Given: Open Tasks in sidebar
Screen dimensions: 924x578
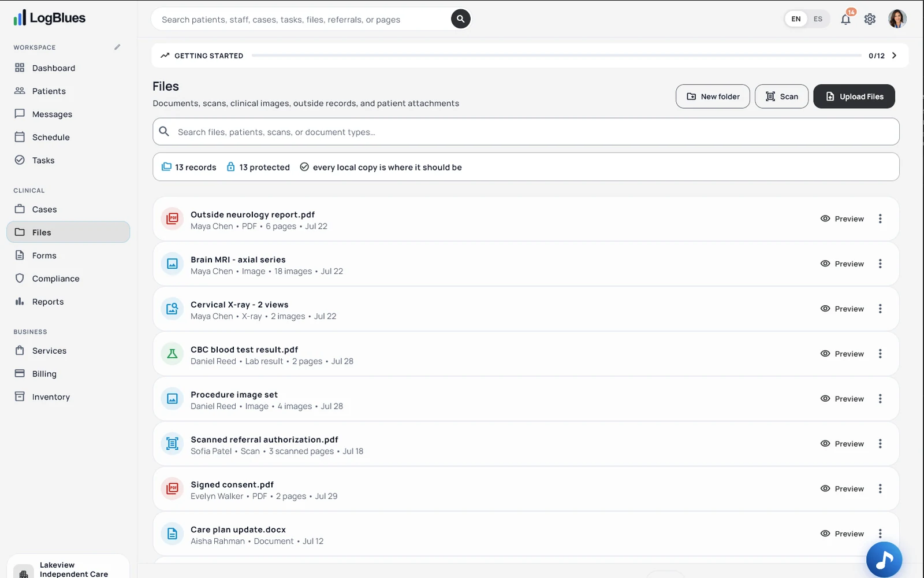Looking at the screenshot, I should click(x=68, y=161).
